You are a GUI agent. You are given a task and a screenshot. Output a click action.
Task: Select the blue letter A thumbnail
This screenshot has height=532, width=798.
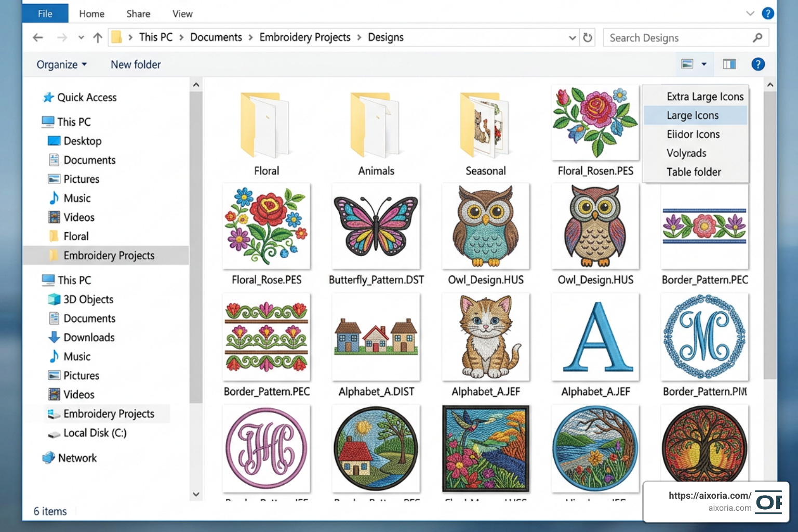[595, 337]
